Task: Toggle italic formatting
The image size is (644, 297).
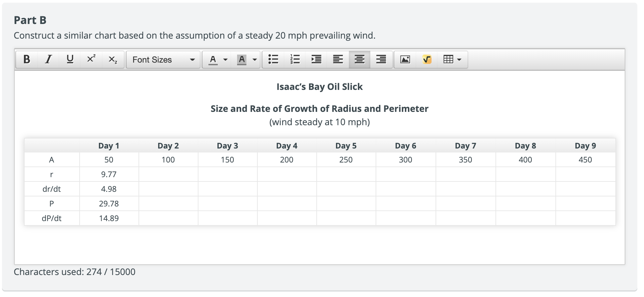Action: click(x=48, y=60)
